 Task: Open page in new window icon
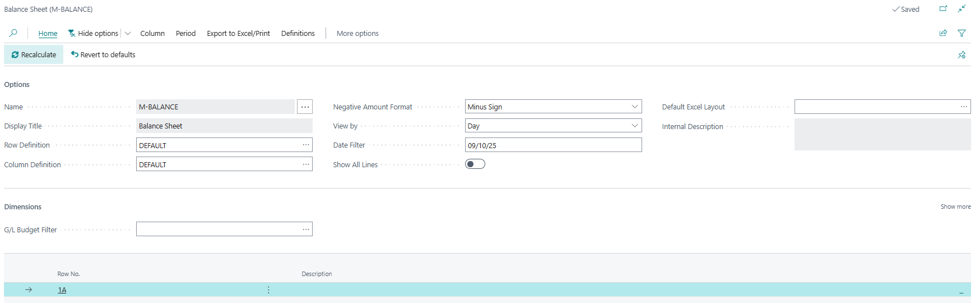pos(943,9)
